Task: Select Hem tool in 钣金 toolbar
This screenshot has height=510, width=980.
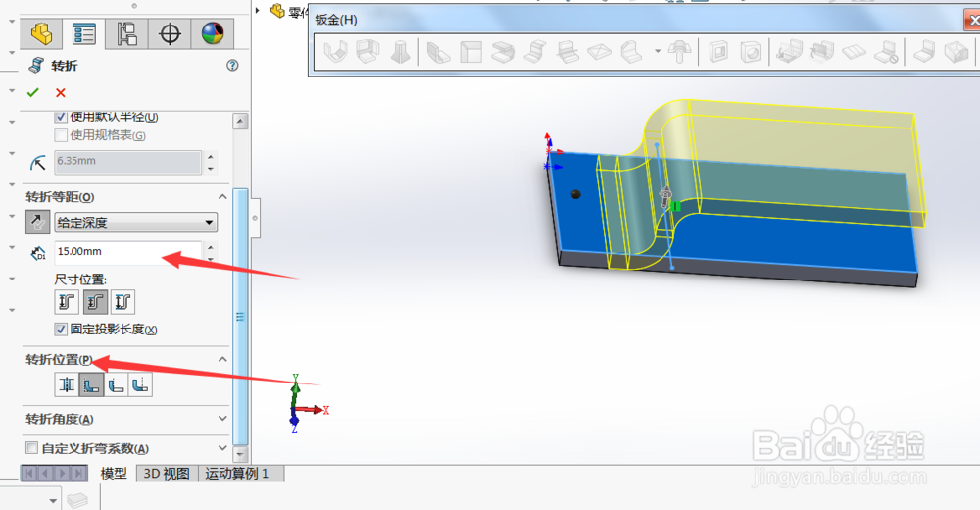Action: 503,52
